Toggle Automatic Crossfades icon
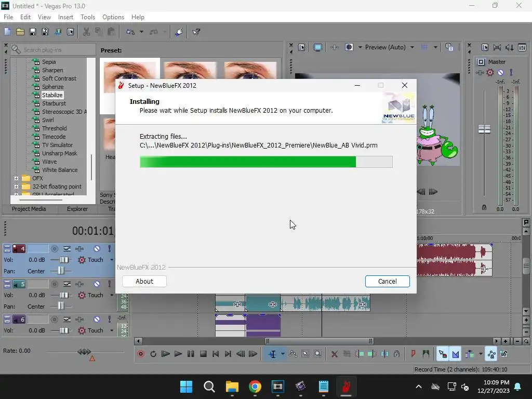Image resolution: width=532 pixels, height=399 pixels. 455,354
